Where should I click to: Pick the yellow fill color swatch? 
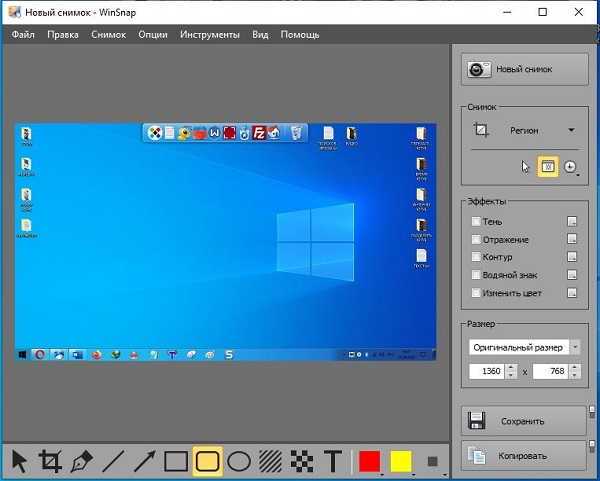point(401,461)
